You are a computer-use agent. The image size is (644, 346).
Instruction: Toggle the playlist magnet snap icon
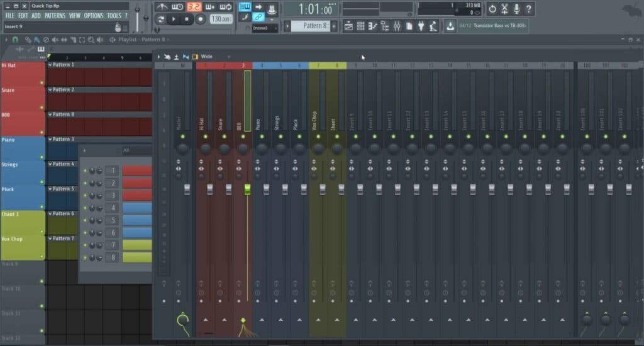15,40
